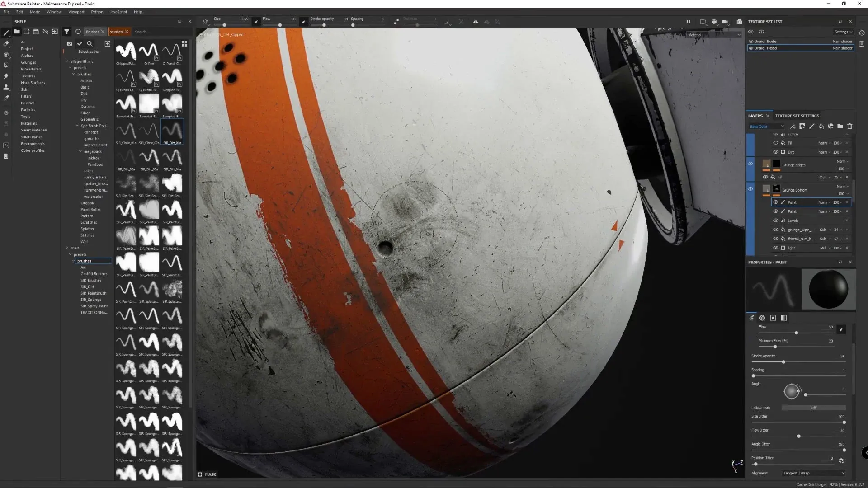
Task: Select the Paint brush tool
Action: tap(6, 33)
